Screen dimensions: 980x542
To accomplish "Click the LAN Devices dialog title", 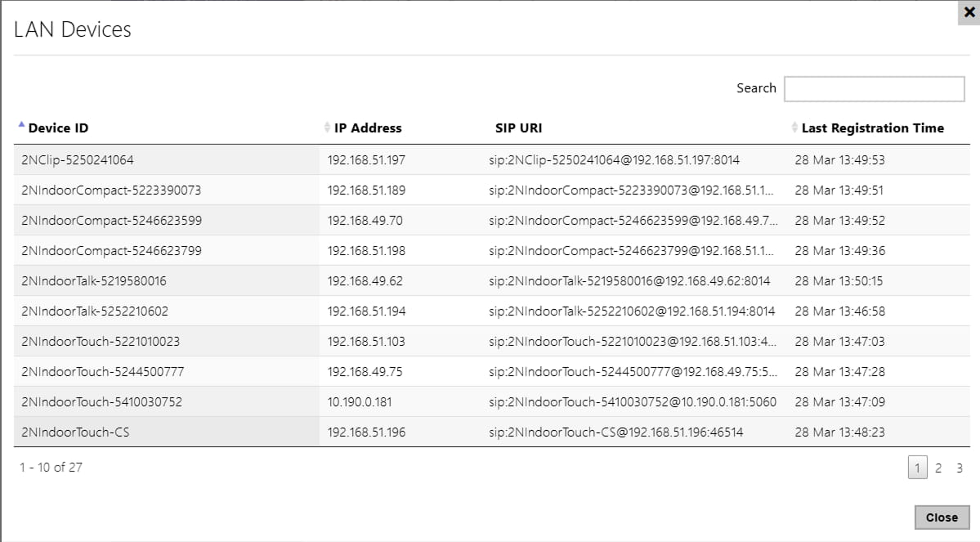I will click(73, 29).
